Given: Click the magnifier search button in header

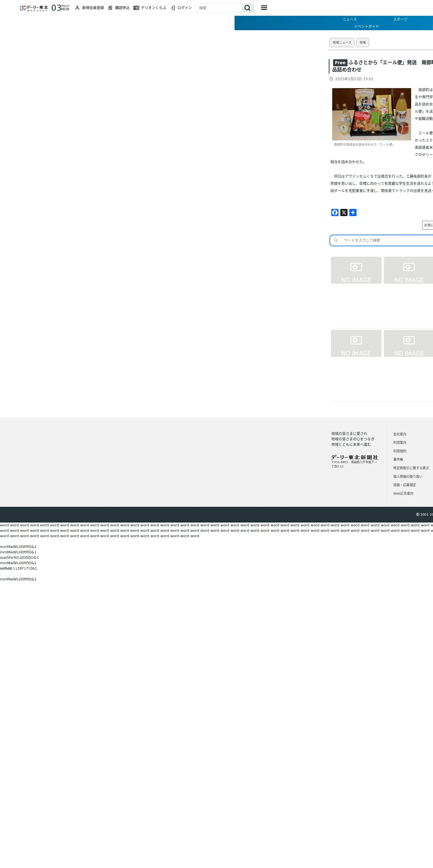Looking at the screenshot, I should point(247,8).
